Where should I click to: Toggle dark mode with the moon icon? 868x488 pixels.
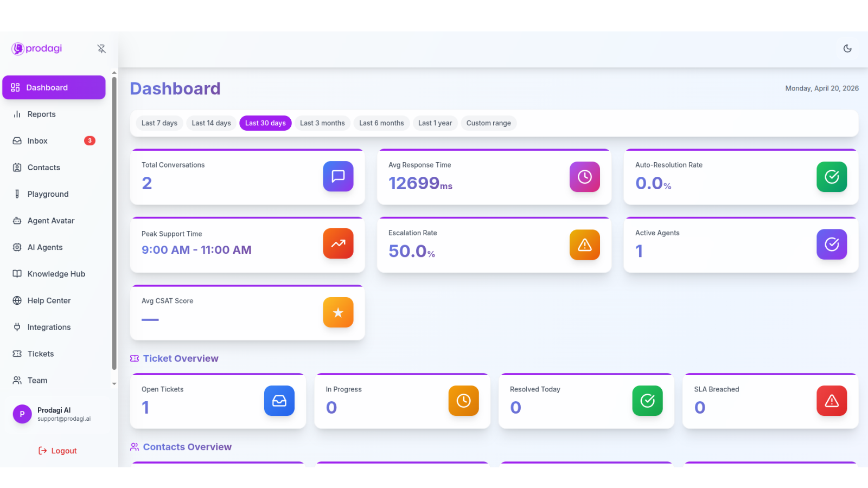[847, 49]
